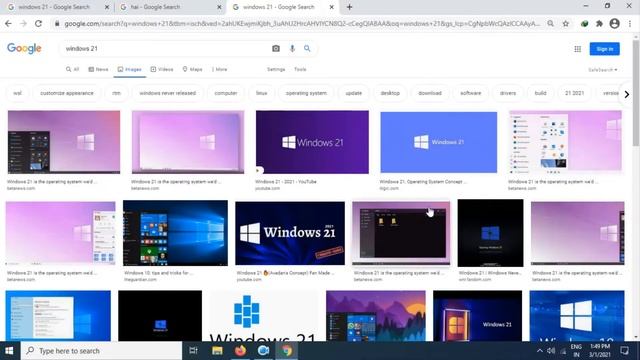Open the Windows Start menu

pyautogui.click(x=9, y=351)
